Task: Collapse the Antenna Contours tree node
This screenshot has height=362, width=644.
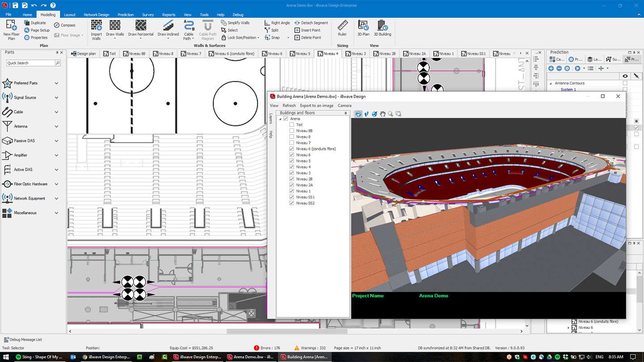Action: tap(551, 83)
